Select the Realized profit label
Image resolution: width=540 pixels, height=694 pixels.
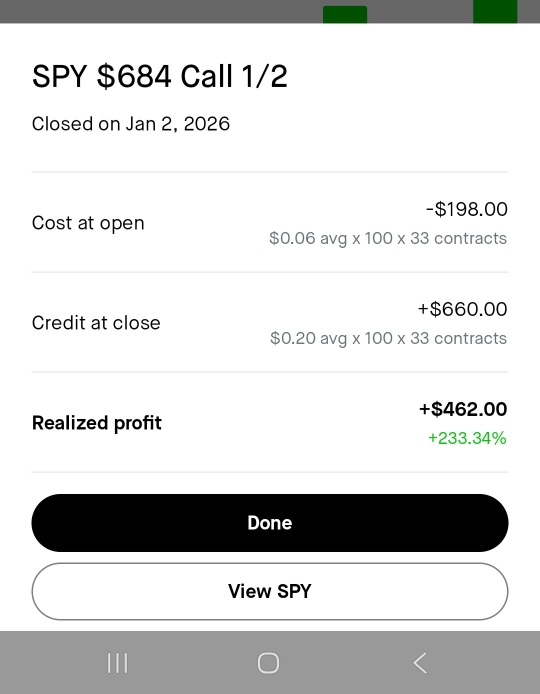[97, 423]
